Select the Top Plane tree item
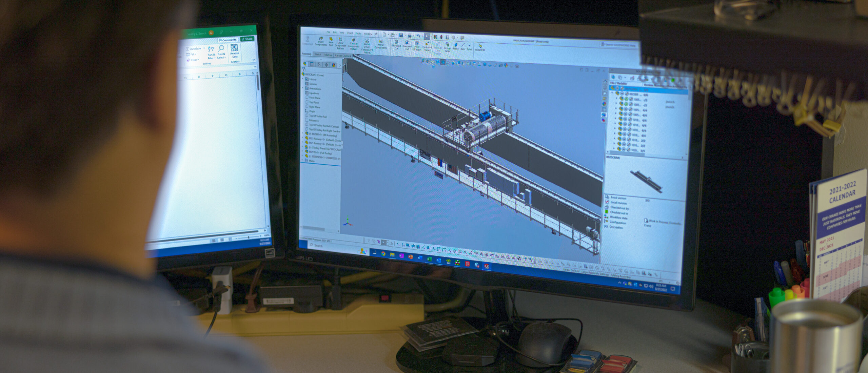This screenshot has height=373, width=868. click(x=312, y=102)
